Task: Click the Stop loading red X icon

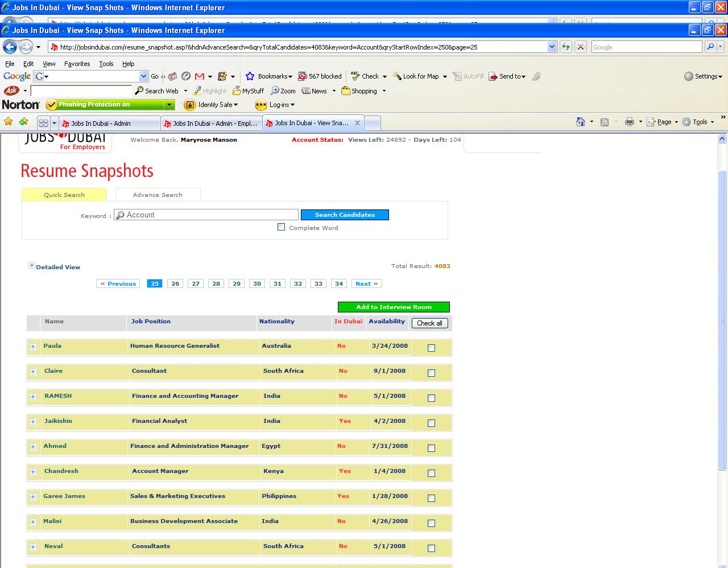Action: tap(580, 47)
